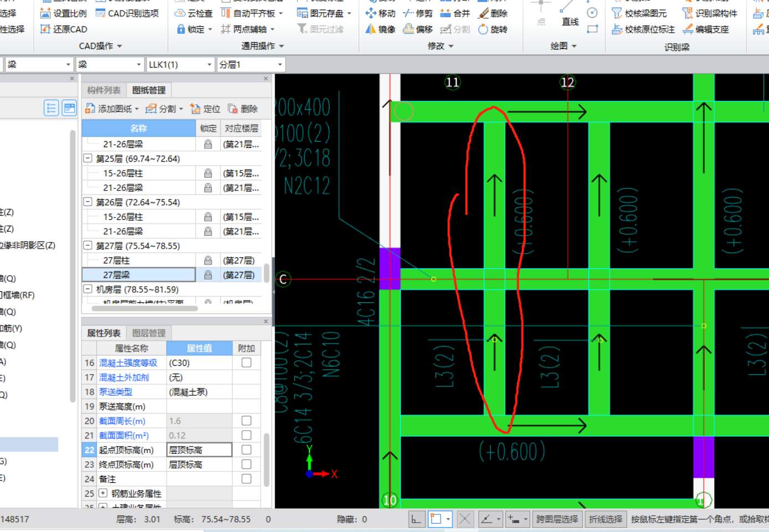Activate the 移动 move tool
This screenshot has width=769, height=532.
coord(380,13)
